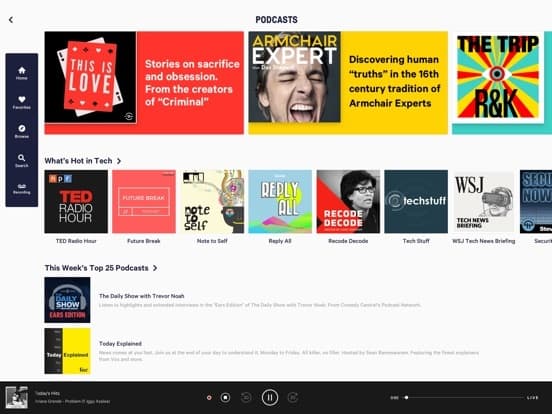The width and height of the screenshot is (552, 414).
Task: Click the Reply All label
Action: click(x=280, y=241)
